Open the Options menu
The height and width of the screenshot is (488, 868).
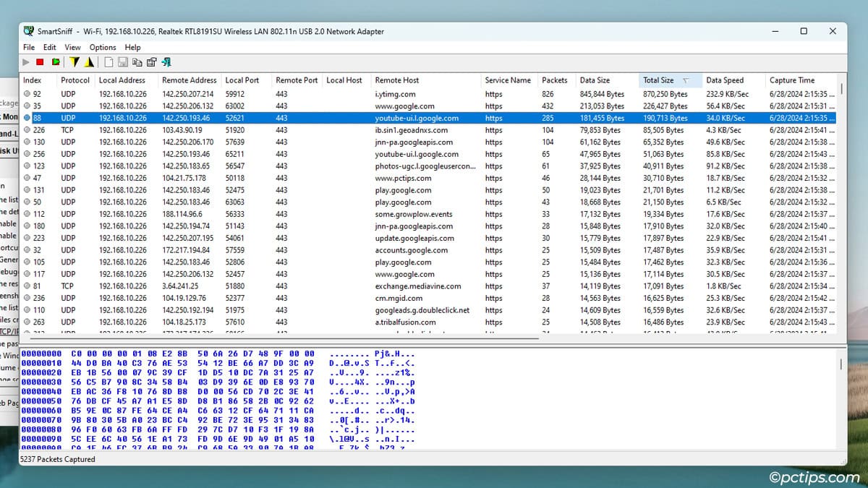click(102, 47)
